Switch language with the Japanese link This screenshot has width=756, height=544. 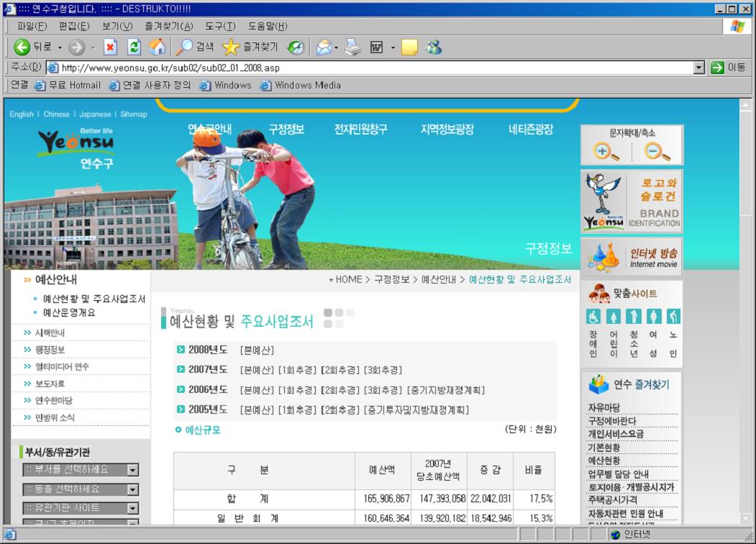pyautogui.click(x=95, y=114)
